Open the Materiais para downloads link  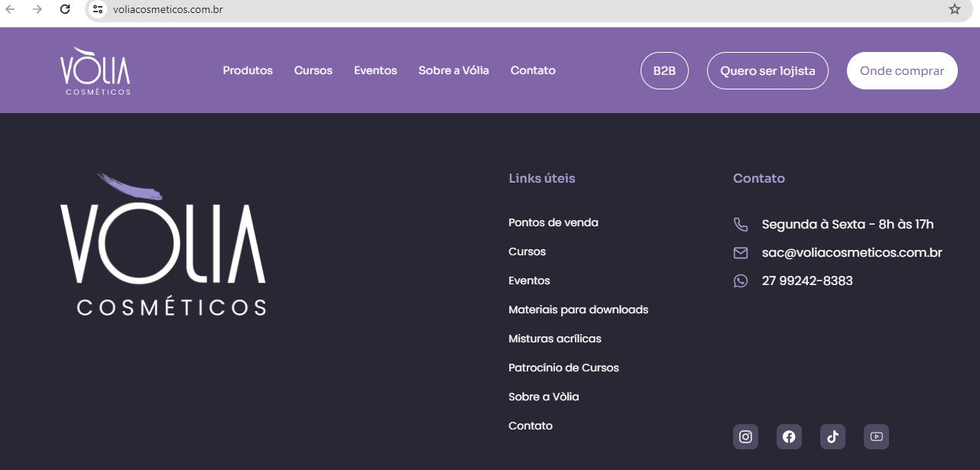click(x=579, y=310)
